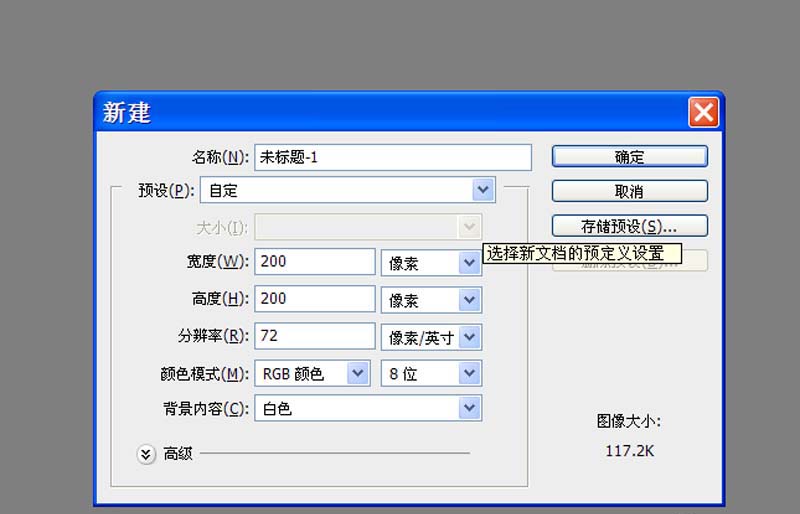Open the height unit dropdown showing 像素
This screenshot has width=800, height=514.
431,300
